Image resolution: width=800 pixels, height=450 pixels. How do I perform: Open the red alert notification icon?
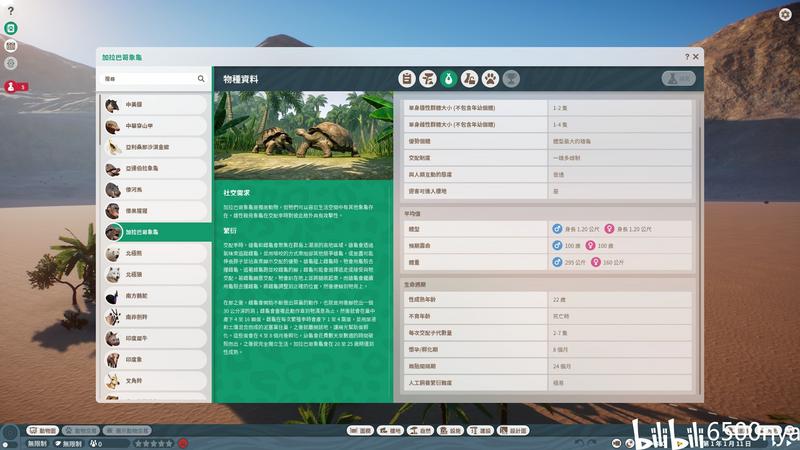click(x=11, y=87)
